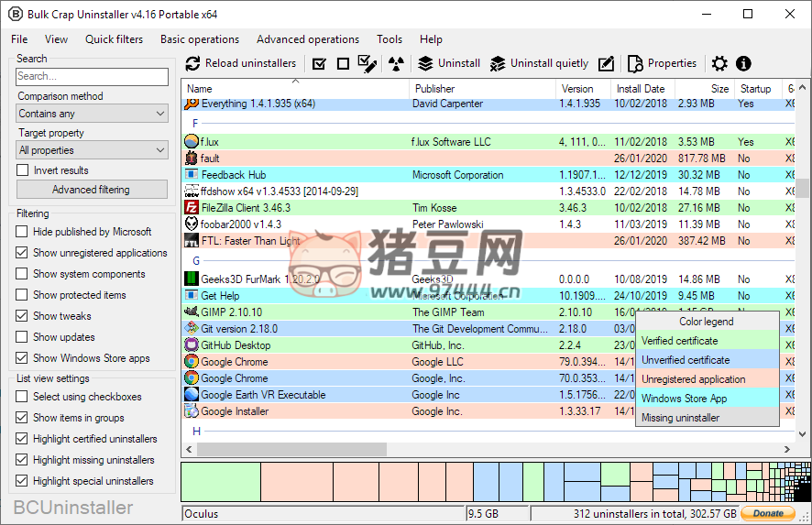The height and width of the screenshot is (525, 812).
Task: Click the Verified certificate color legend swatch
Action: pos(707,341)
